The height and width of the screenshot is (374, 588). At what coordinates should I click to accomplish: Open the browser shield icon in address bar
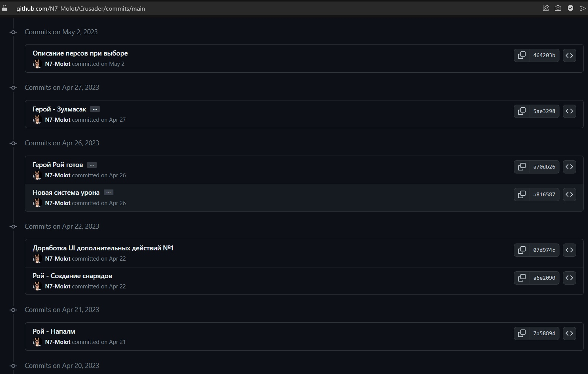pos(570,8)
